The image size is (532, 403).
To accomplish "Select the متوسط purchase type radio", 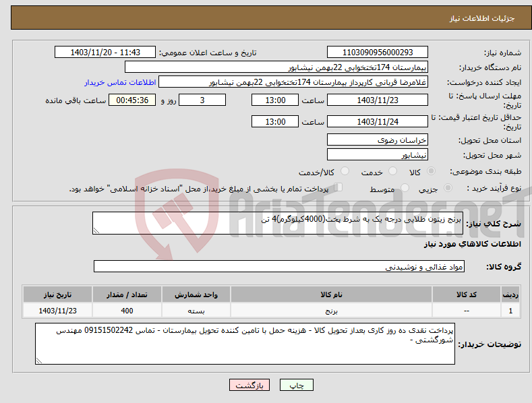I will tap(405, 187).
